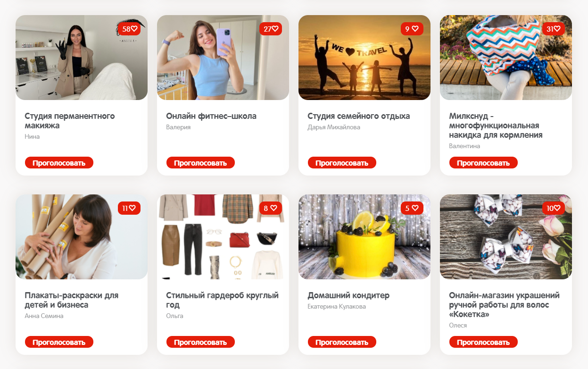Vote for Онлайн фитнес-школа

pyautogui.click(x=200, y=163)
